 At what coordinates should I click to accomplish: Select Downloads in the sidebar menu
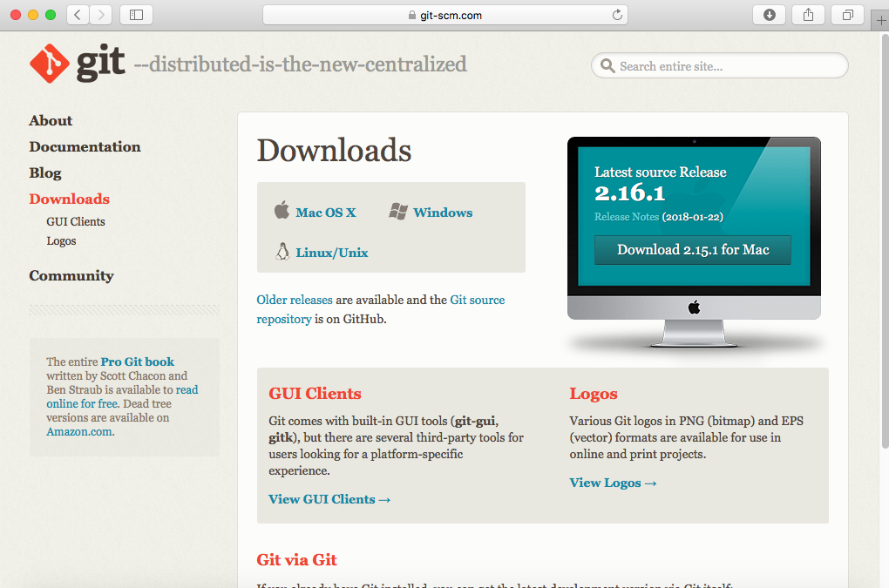click(x=69, y=199)
